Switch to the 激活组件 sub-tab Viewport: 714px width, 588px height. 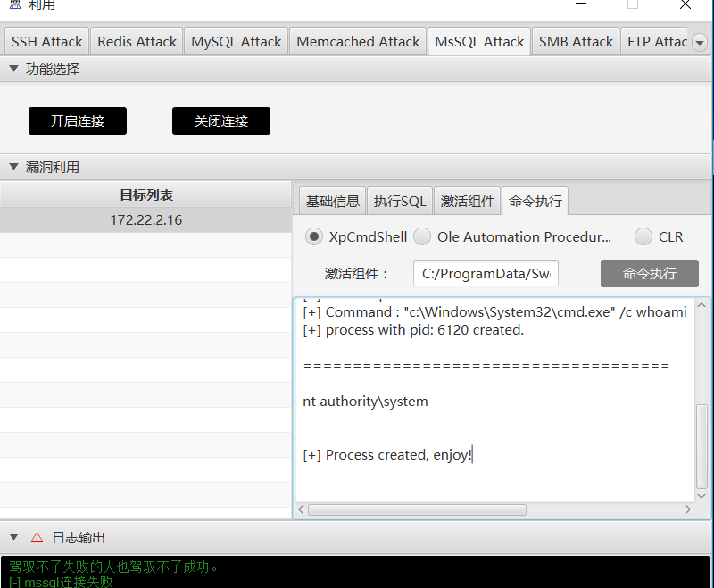coord(467,202)
